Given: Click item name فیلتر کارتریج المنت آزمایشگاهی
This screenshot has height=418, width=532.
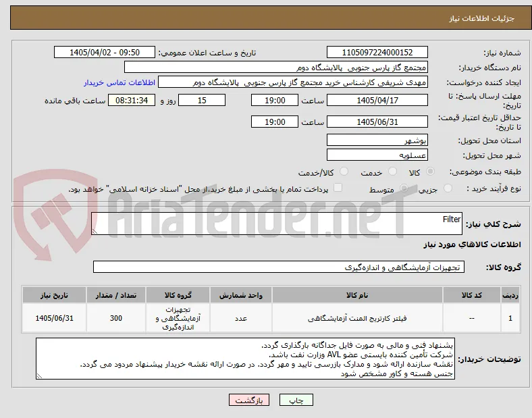Looking at the screenshot, I should coord(357,318).
